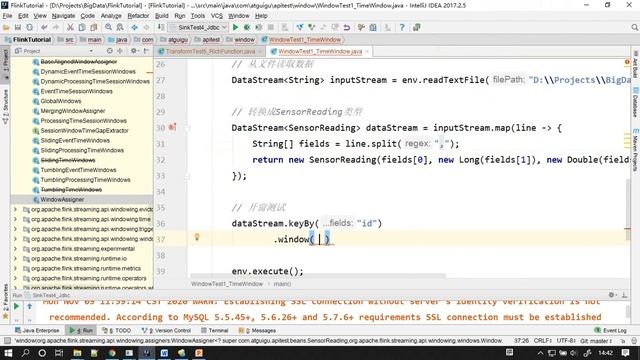Select SlidingProcessingTimeWindows in project tree
Screen dimensions: 640x360
pos(82,150)
